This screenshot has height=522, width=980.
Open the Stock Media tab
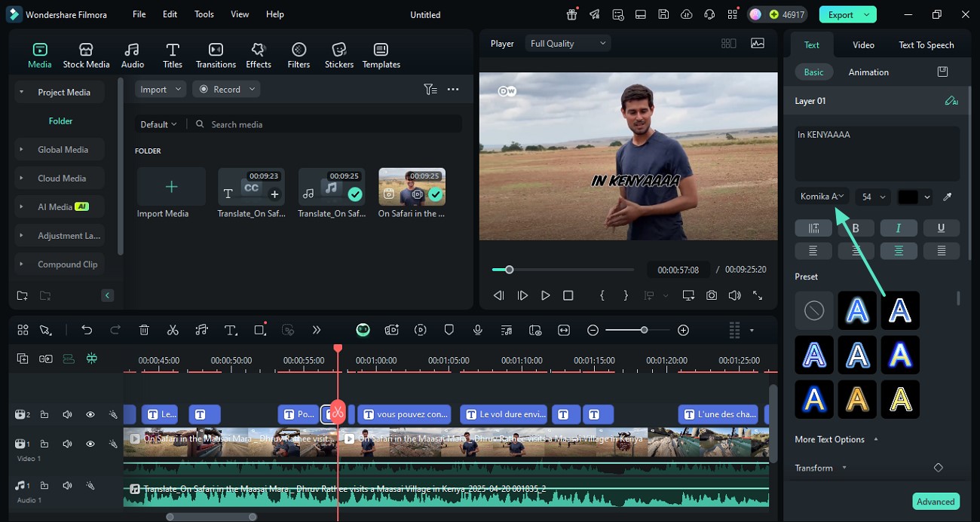[86, 56]
